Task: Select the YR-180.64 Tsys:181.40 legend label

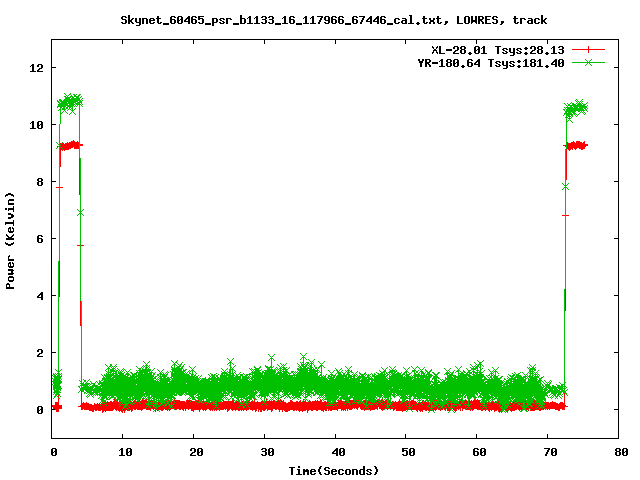Action: tap(491, 63)
